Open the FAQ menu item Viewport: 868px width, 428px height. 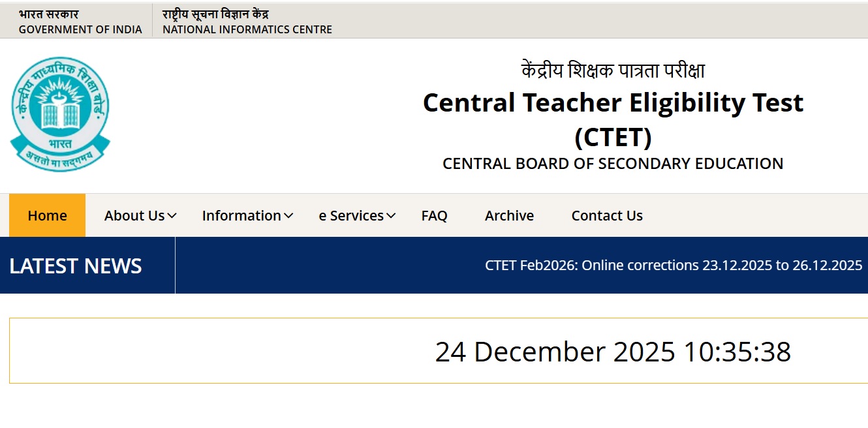pyautogui.click(x=434, y=215)
